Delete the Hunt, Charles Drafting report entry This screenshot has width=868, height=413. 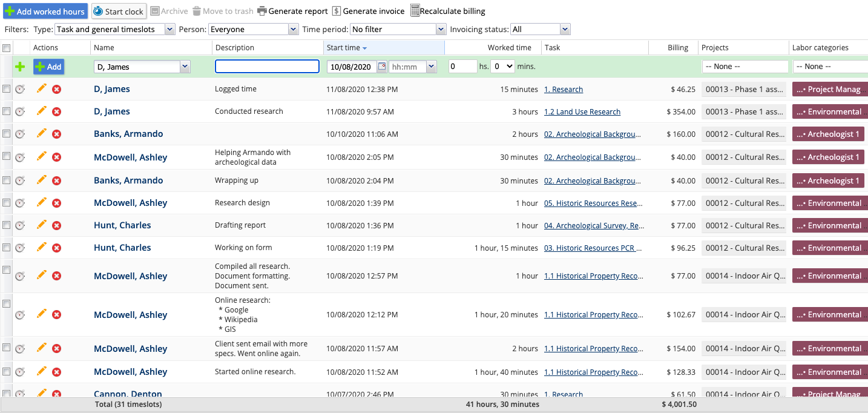[56, 225]
